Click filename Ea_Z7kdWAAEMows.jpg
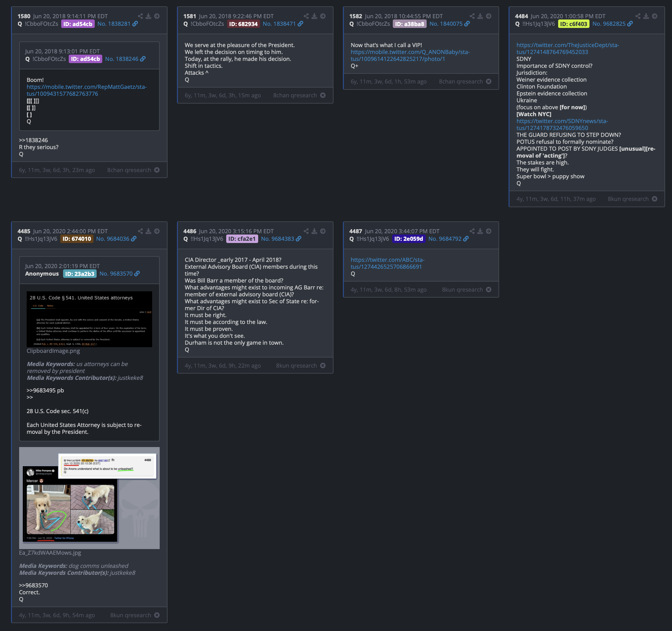672x631 pixels. pos(50,553)
